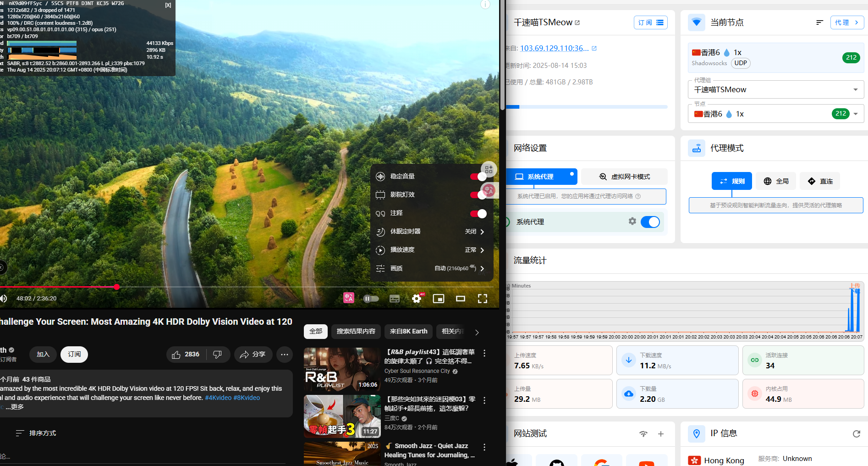The width and height of the screenshot is (868, 466).
Task: Switch YouTube to theater mode
Action: point(461,299)
